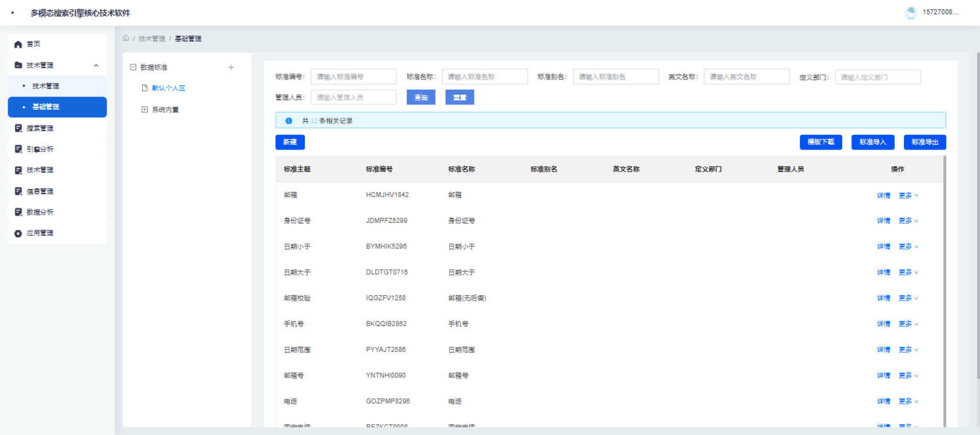Click the home icon in breadcrumb
This screenshot has height=435, width=980.
click(126, 38)
